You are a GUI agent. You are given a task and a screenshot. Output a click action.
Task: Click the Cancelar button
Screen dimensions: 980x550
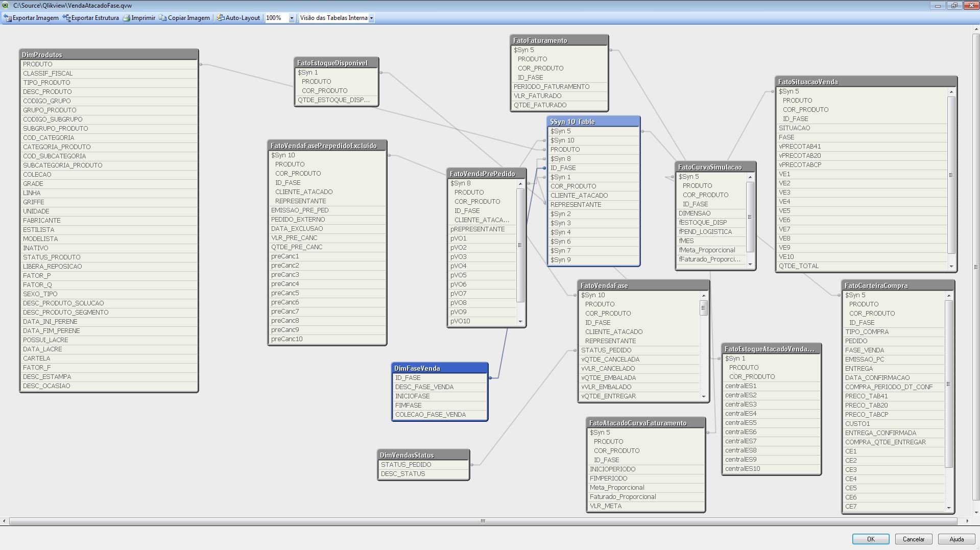click(914, 539)
